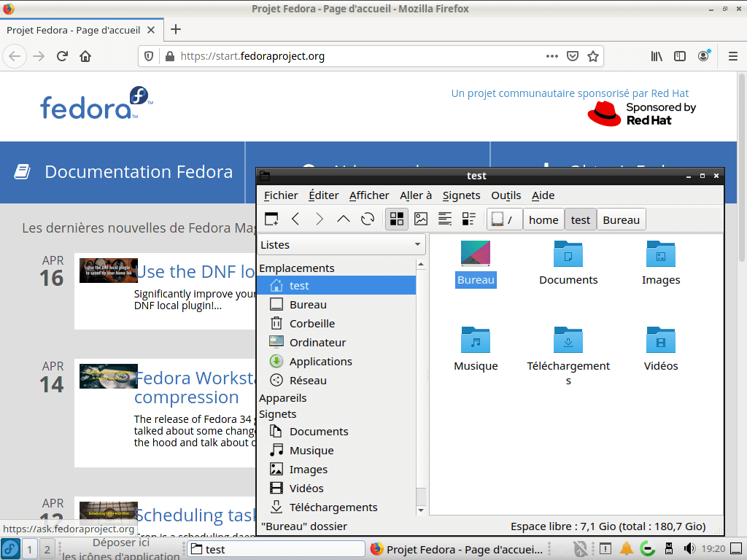Open Téléchargements bookmark in Signets
The width and height of the screenshot is (747, 560).
pyautogui.click(x=336, y=507)
